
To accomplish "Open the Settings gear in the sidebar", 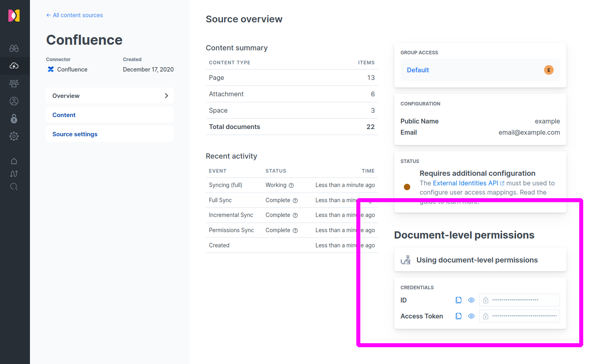I will pos(14,136).
